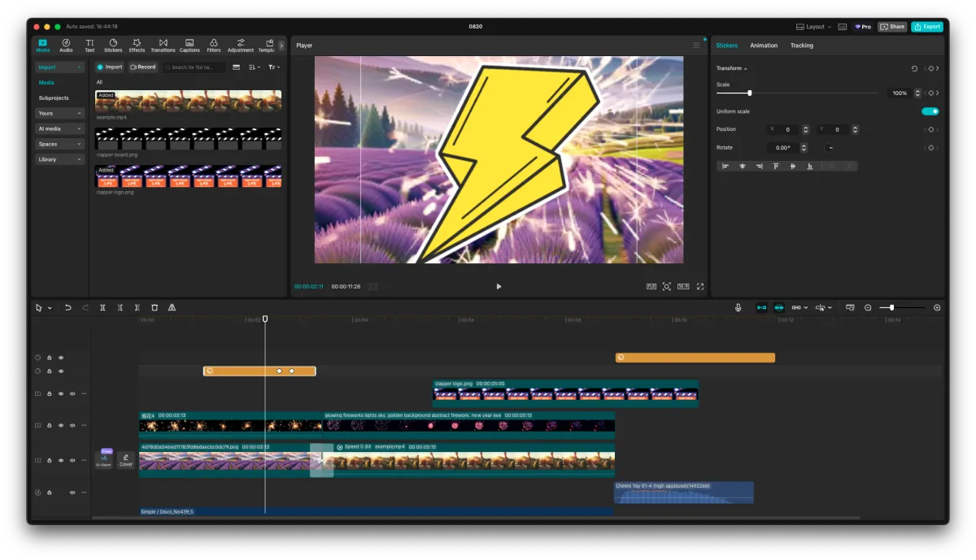The image size is (976, 560).
Task: Click the mirror flip icon in timeline toolbar
Action: [x=172, y=308]
